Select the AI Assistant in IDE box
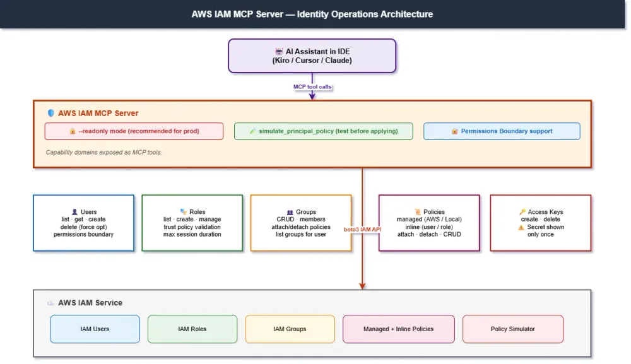 coord(312,56)
